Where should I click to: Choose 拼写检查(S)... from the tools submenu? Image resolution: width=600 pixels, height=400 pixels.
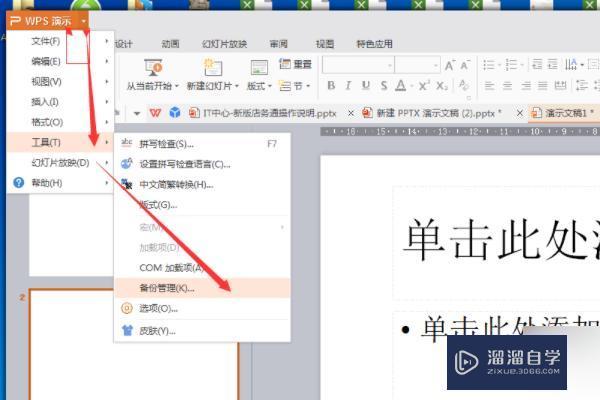202,144
